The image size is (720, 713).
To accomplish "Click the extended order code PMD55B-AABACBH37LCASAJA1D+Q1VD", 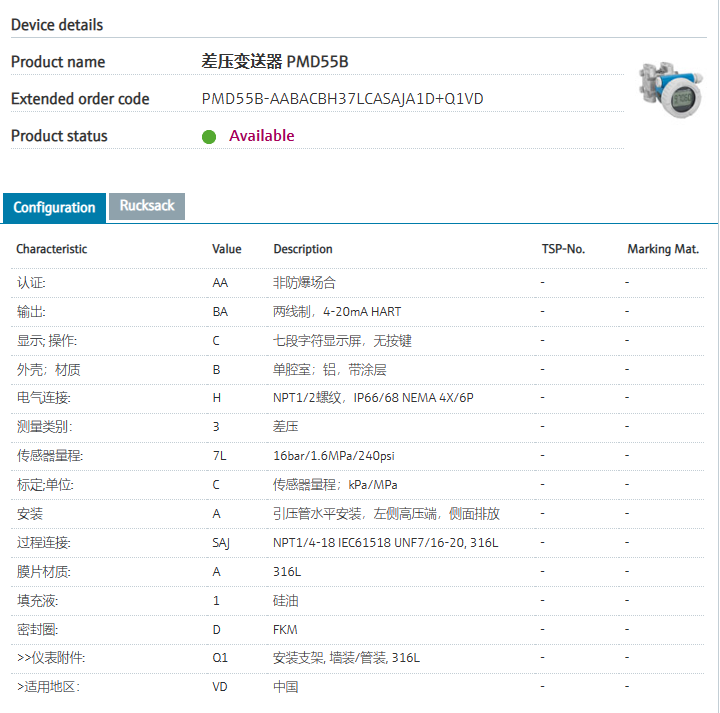I will (343, 99).
